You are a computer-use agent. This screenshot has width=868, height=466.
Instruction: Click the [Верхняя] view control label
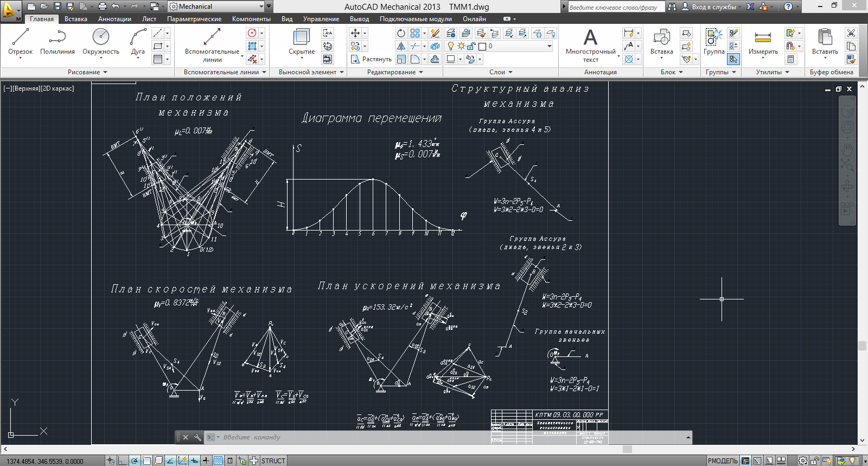(x=25, y=88)
